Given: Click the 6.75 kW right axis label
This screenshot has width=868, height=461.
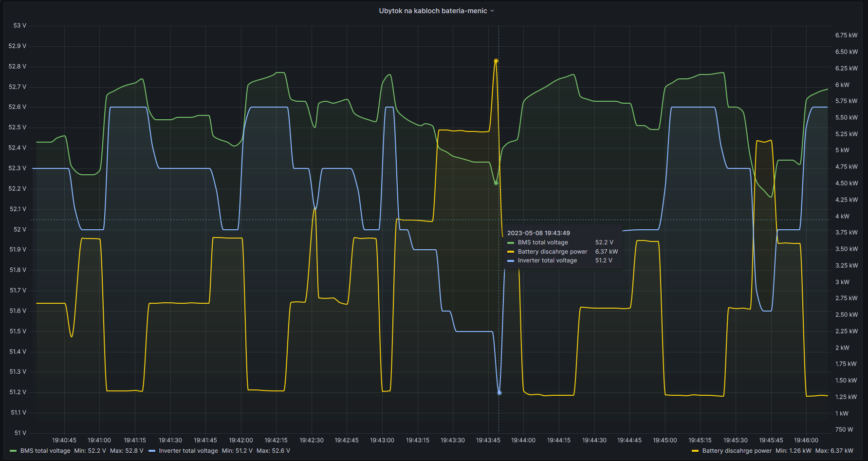Looking at the screenshot, I should click(847, 35).
